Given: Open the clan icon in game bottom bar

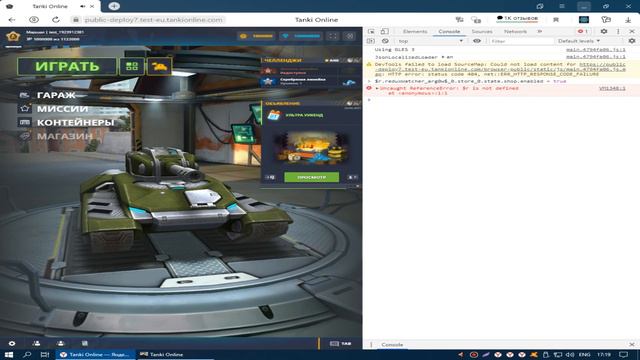Looking at the screenshot, I should (x=60, y=343).
